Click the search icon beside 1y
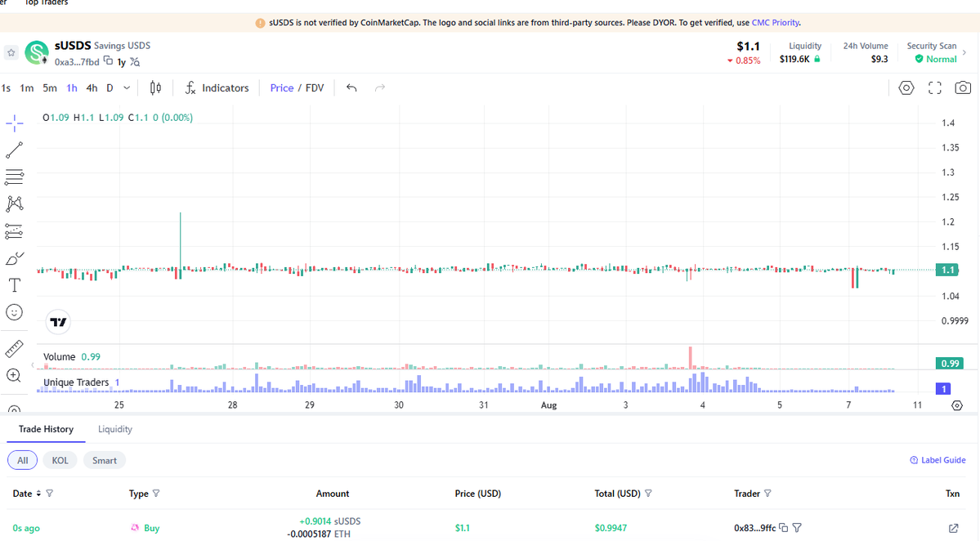This screenshot has height=541, width=980. 135,62
